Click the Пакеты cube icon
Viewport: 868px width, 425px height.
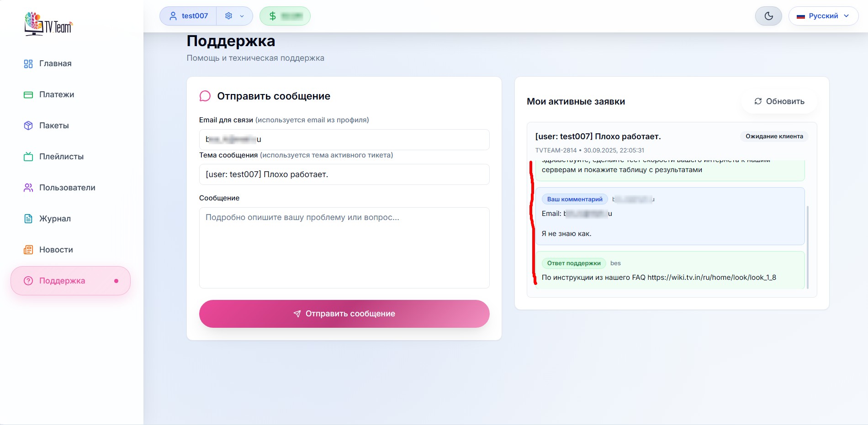click(28, 126)
